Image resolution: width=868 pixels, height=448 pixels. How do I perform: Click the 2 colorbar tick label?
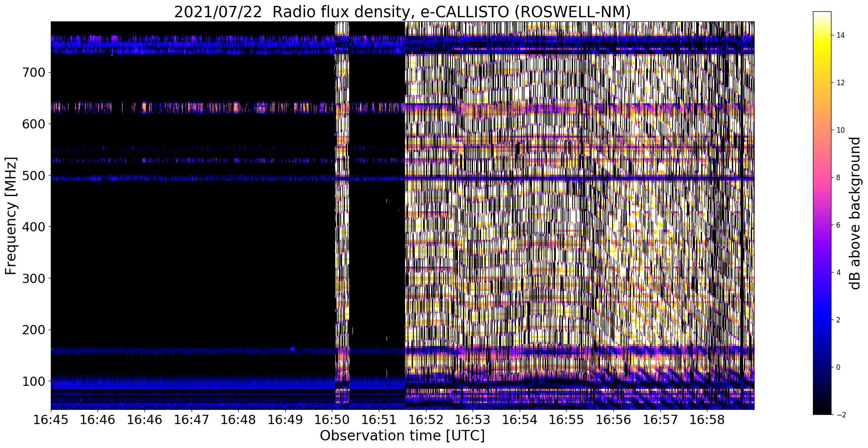point(839,320)
